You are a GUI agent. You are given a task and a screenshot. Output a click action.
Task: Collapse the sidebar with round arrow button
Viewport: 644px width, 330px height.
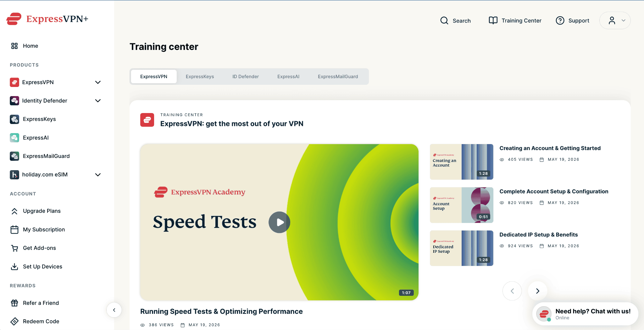114,310
